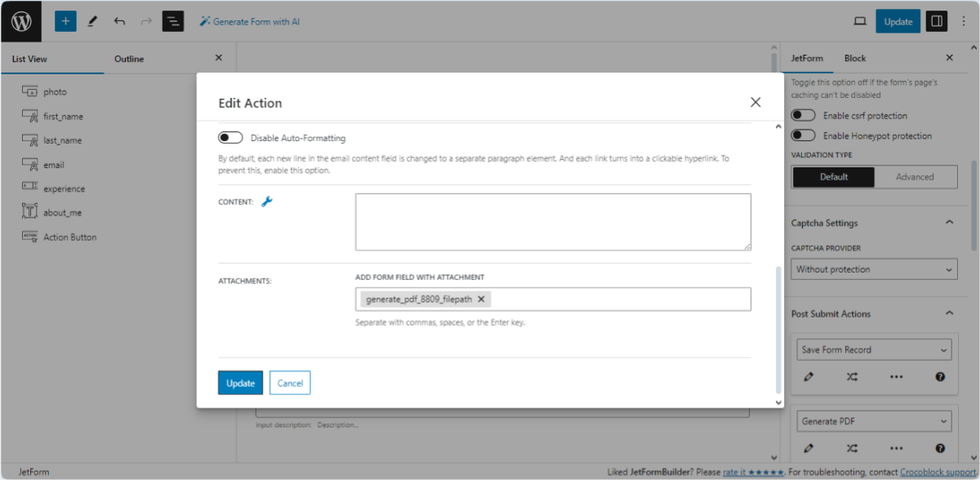Image resolution: width=980 pixels, height=480 pixels.
Task: Open the rate it link in the footer
Action: pos(735,472)
